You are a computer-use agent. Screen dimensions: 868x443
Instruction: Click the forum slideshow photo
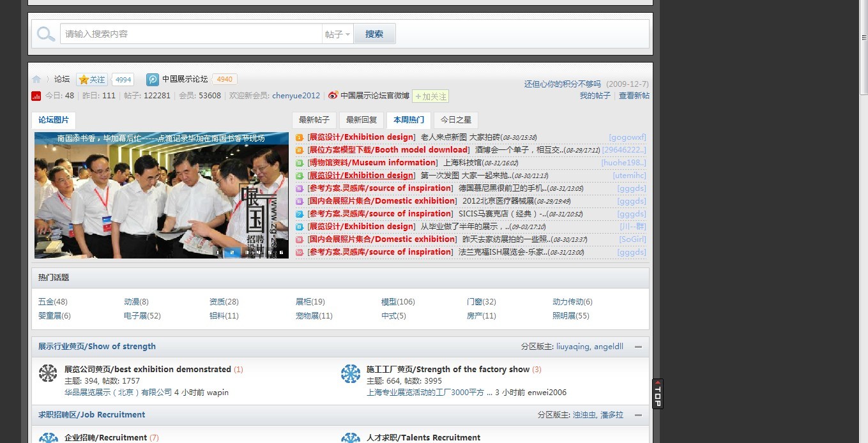162,195
